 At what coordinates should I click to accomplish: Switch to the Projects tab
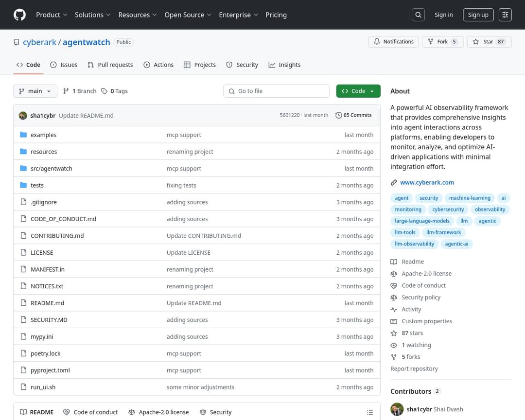point(200,65)
